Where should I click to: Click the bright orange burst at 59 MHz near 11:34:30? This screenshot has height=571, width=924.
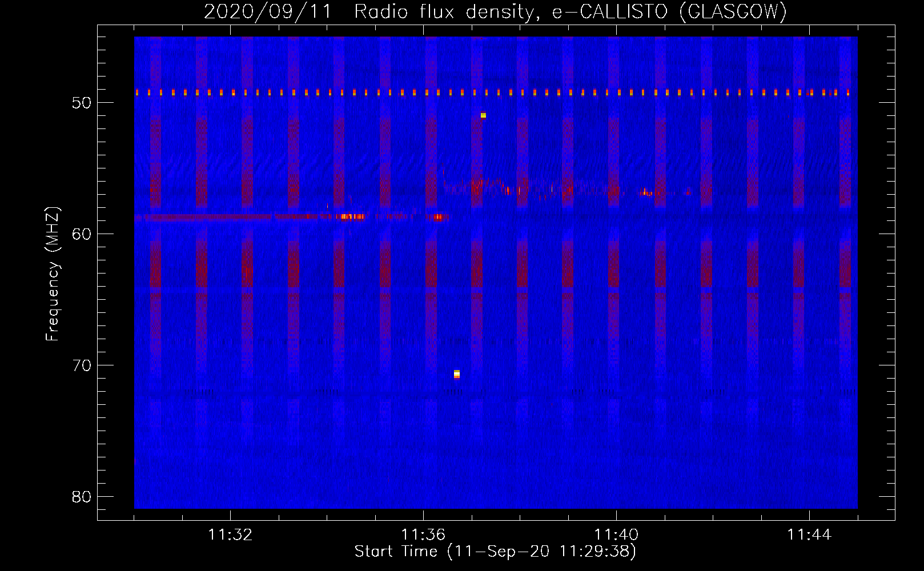click(x=352, y=216)
